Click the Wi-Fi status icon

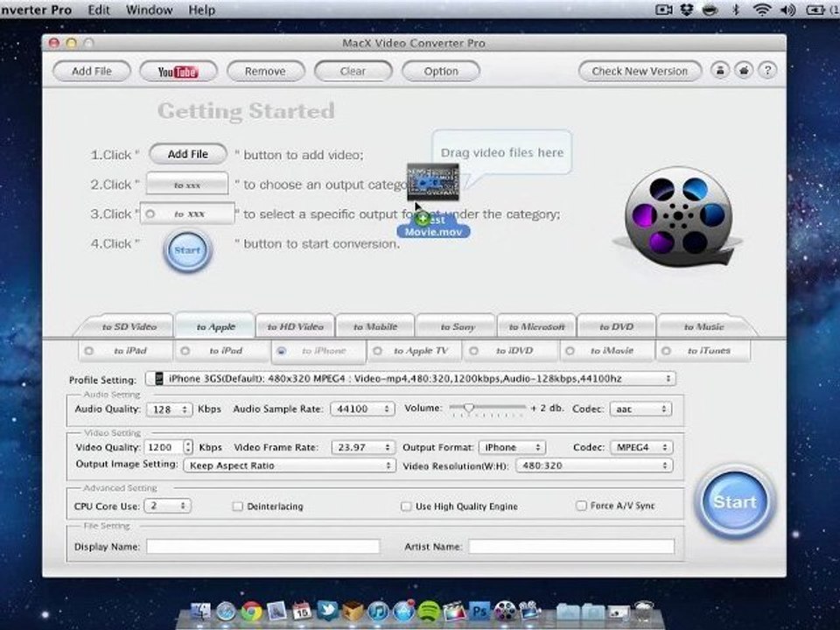761,10
